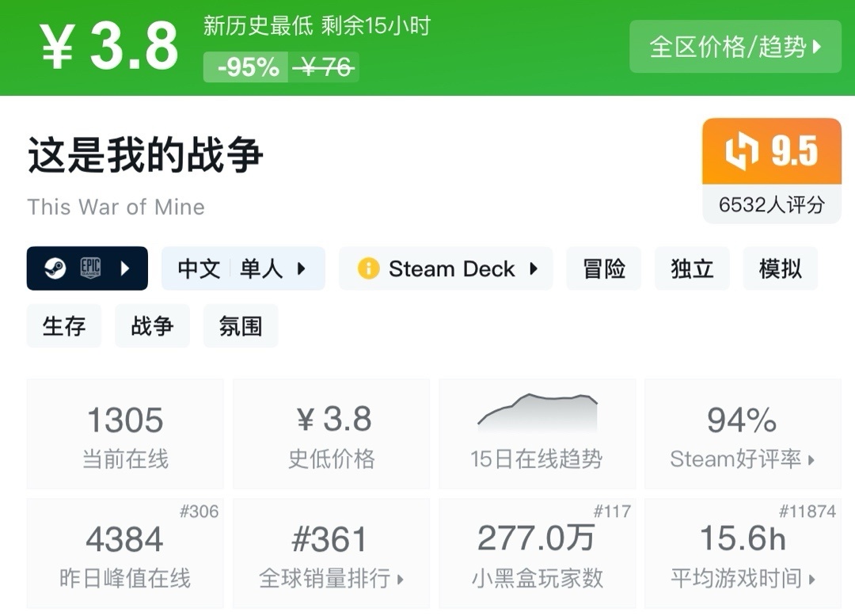This screenshot has height=616, width=855.
Task: Click the Steam platform icon
Action: point(55,268)
